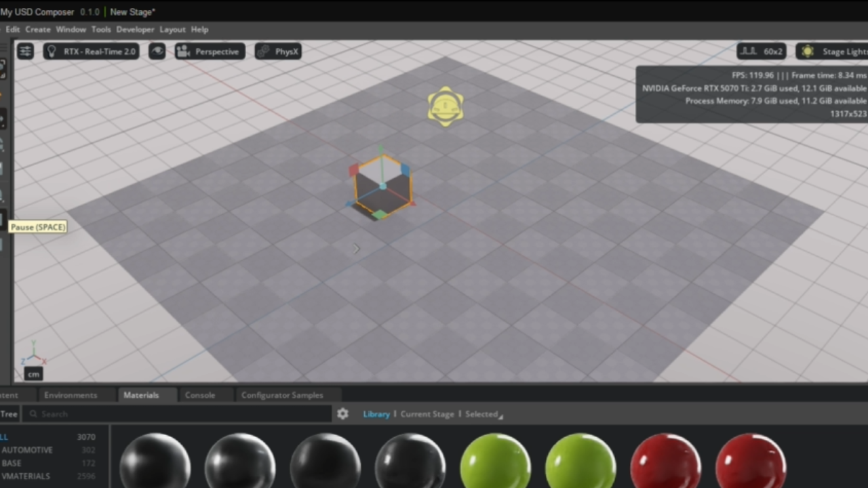Open the viewport settings sliders icon
868x488 pixels.
coord(25,52)
